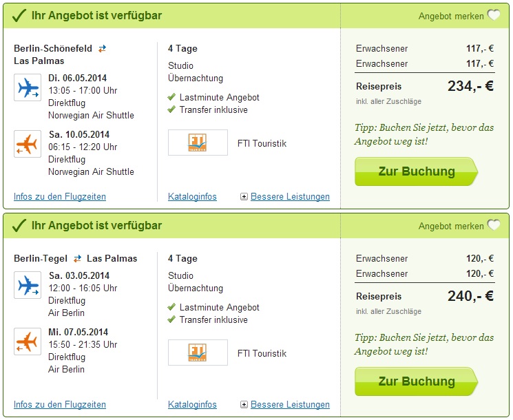Screen dimensions: 513x420
Task: Open Kataloginfos link in the second offer
Action: 192,405
